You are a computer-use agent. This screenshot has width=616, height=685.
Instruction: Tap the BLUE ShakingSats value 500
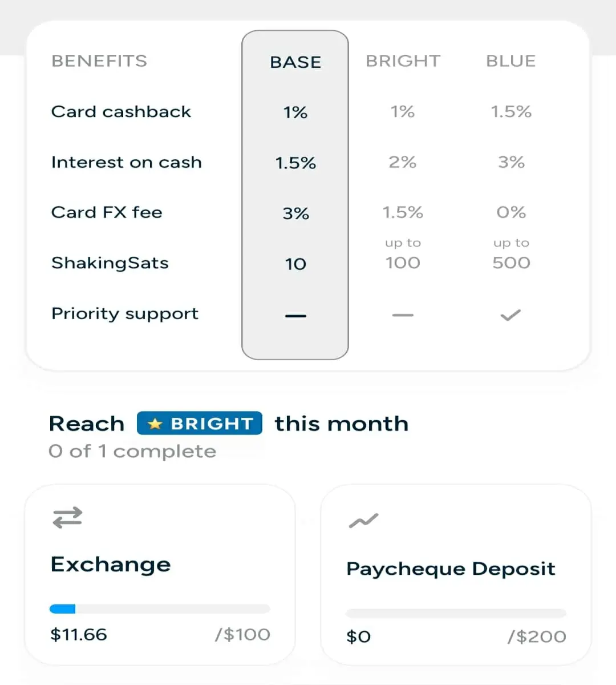(x=511, y=263)
